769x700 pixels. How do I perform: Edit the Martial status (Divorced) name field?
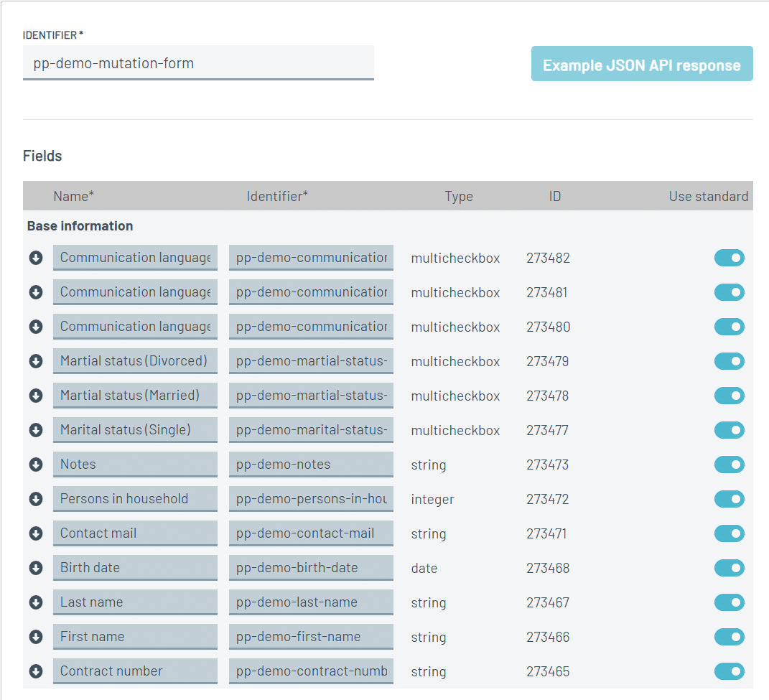tap(136, 361)
